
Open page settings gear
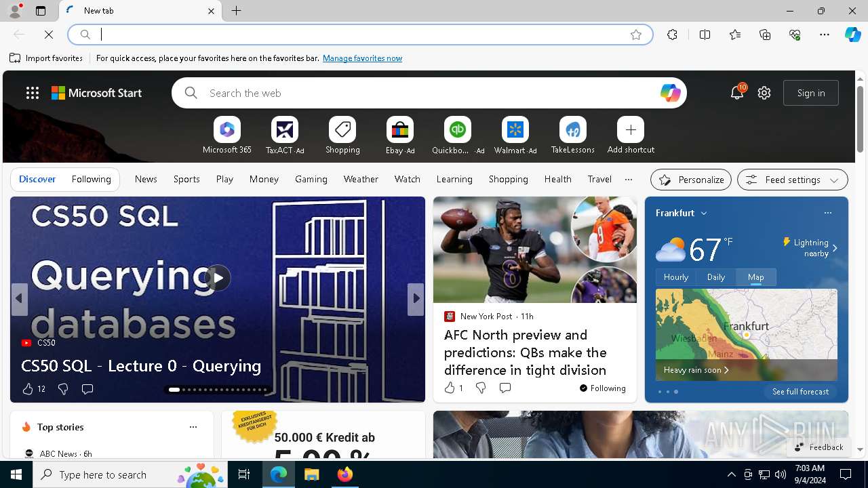coord(764,93)
